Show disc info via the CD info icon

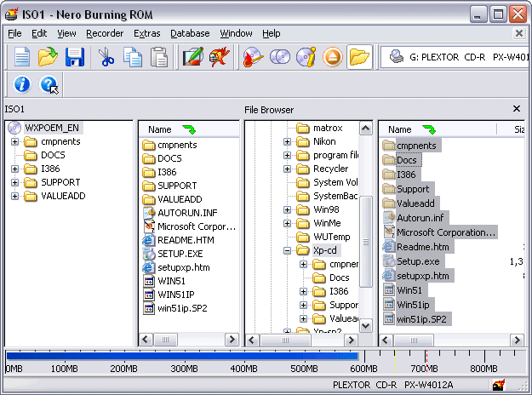click(306, 57)
